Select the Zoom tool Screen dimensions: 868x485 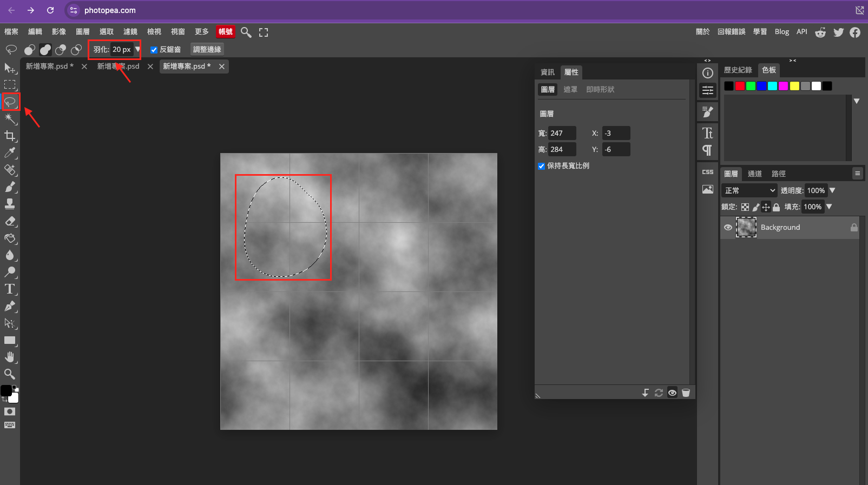(x=10, y=374)
